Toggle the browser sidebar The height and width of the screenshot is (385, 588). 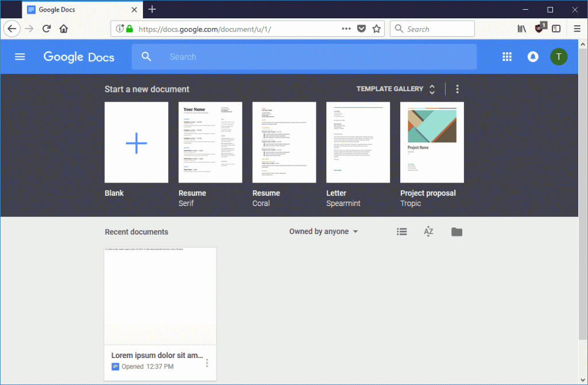pyautogui.click(x=556, y=29)
